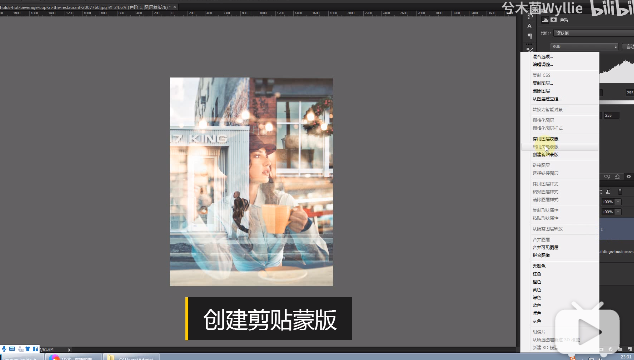Image resolution: width=634 pixels, height=360 pixels.
Task: Set layer color label to 灰色 (Gray)
Action: (537, 321)
